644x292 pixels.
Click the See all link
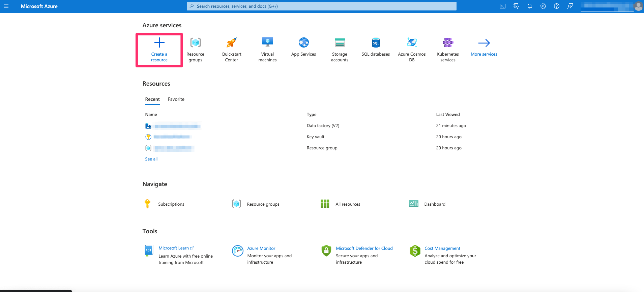(151, 159)
